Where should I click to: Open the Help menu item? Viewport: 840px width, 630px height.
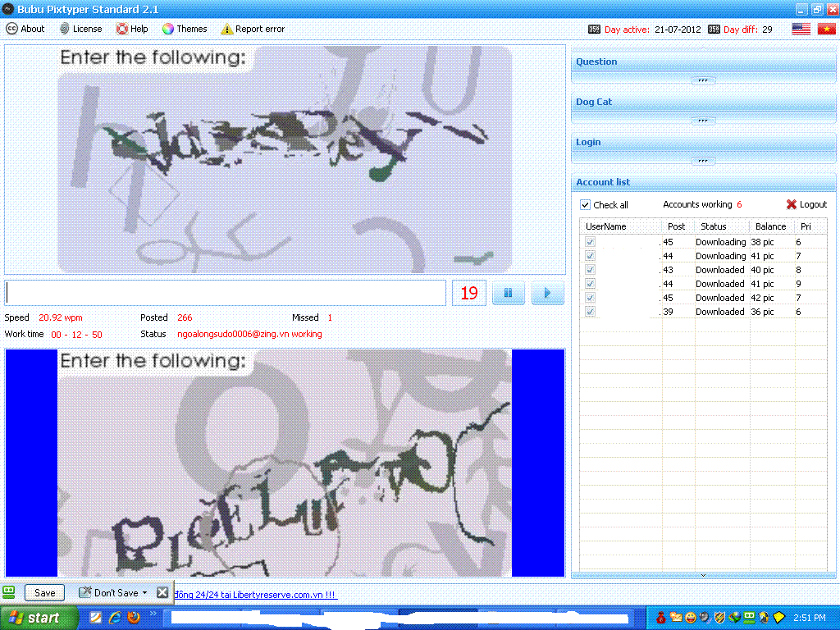point(132,29)
